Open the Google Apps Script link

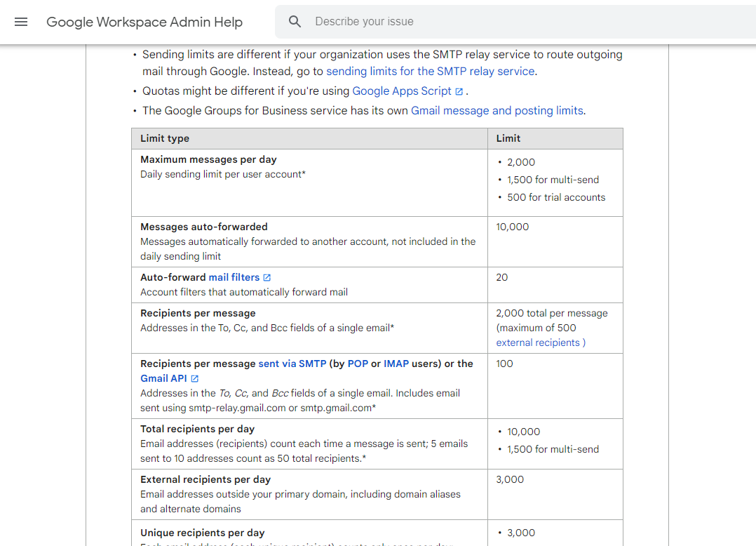click(402, 91)
